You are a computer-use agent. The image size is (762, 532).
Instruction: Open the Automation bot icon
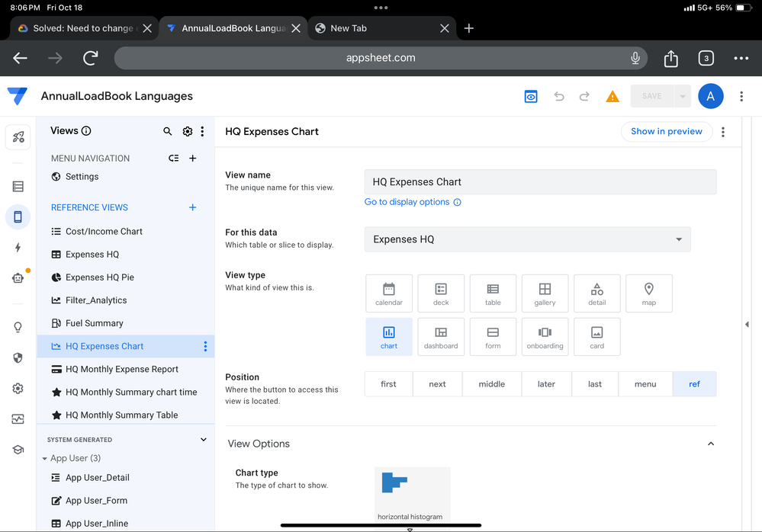18,278
